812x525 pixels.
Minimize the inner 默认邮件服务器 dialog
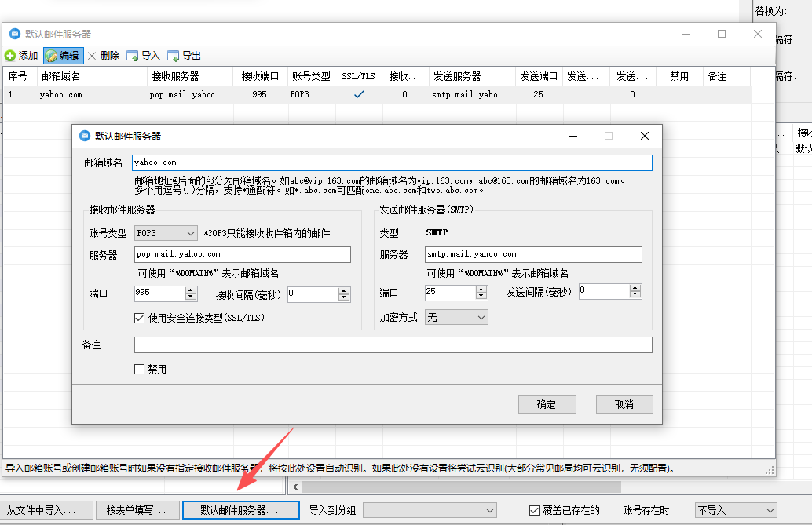pyautogui.click(x=573, y=136)
